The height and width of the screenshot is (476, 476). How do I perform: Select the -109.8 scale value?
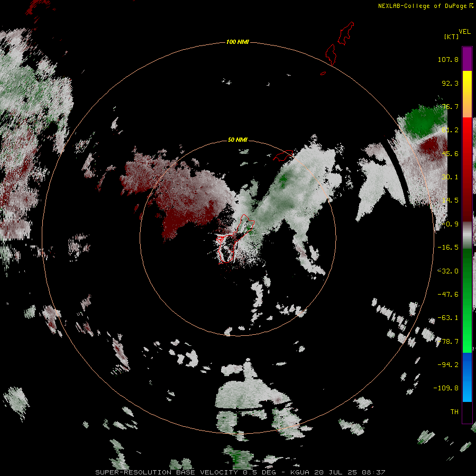tap(446, 388)
